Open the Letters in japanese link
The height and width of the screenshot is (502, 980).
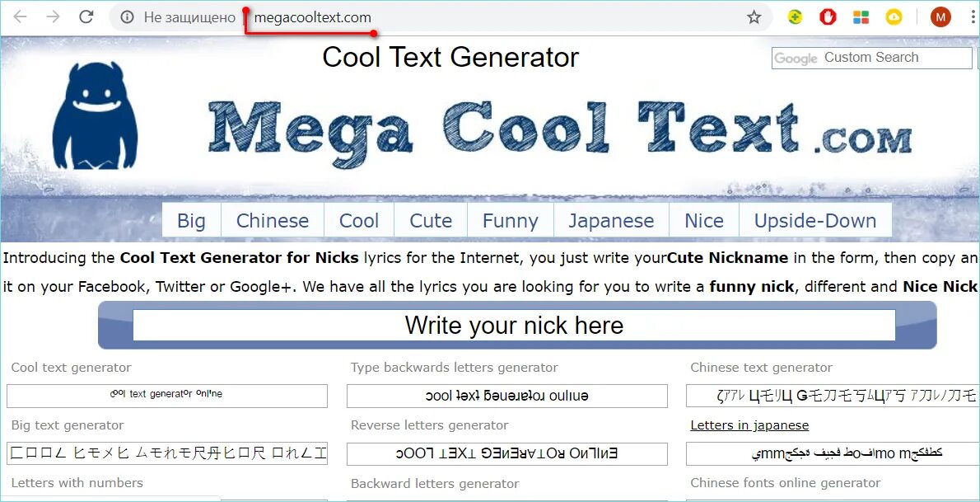(749, 425)
